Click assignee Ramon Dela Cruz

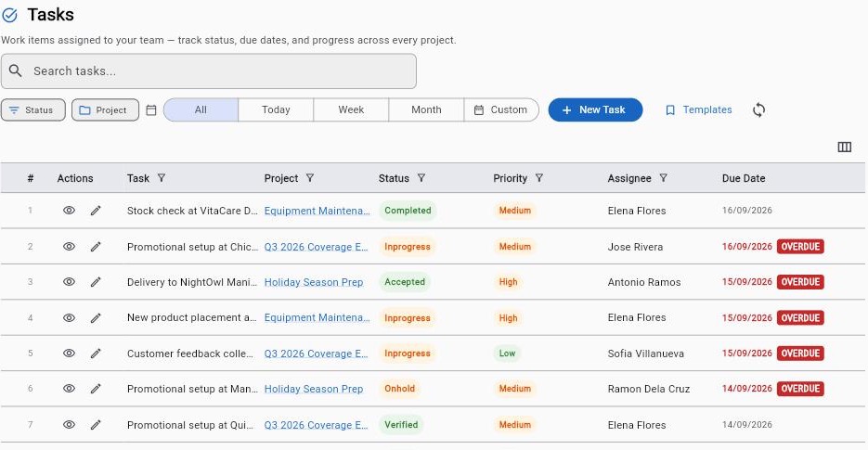(649, 389)
